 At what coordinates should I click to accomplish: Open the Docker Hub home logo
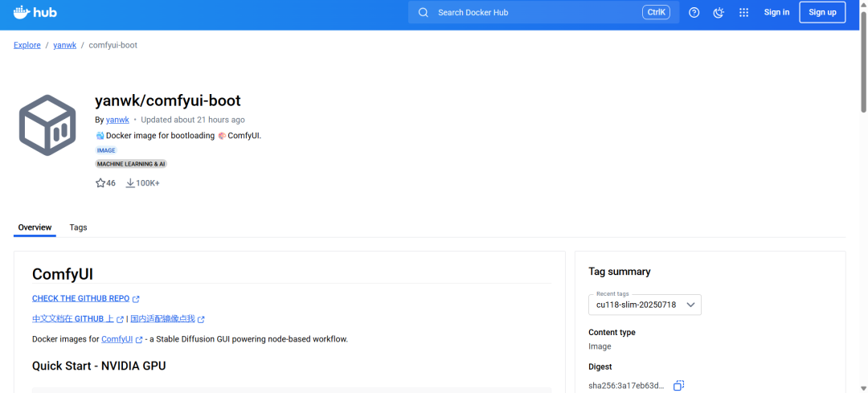pos(35,12)
